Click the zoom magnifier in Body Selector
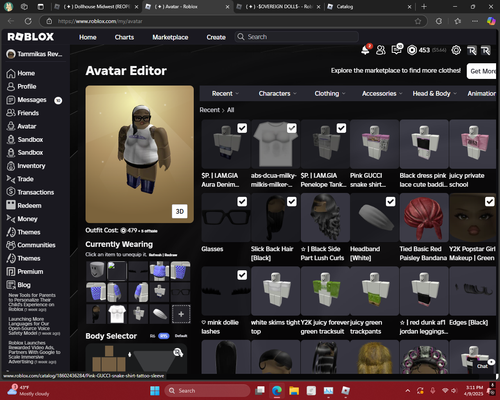This screenshot has width=500, height=400. [178, 352]
